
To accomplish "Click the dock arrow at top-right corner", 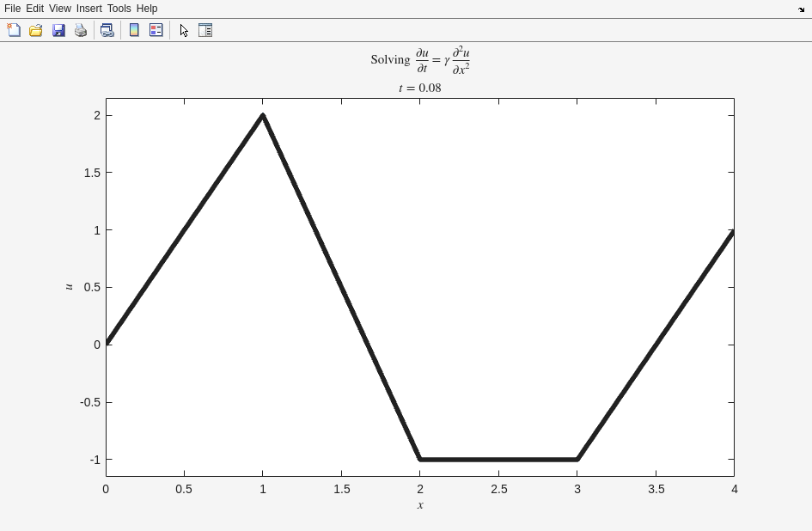I will (x=801, y=9).
